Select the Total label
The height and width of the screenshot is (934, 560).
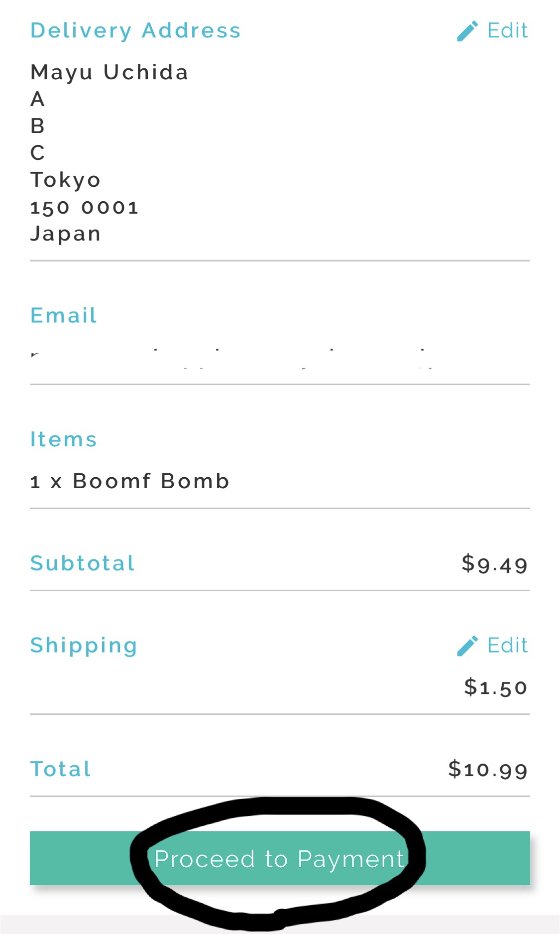(61, 769)
